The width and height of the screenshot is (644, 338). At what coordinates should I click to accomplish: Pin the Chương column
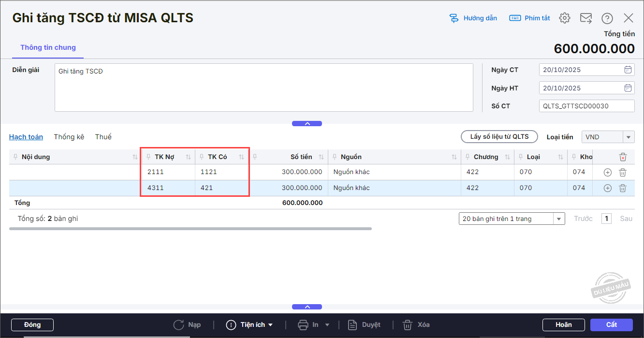[x=468, y=157]
